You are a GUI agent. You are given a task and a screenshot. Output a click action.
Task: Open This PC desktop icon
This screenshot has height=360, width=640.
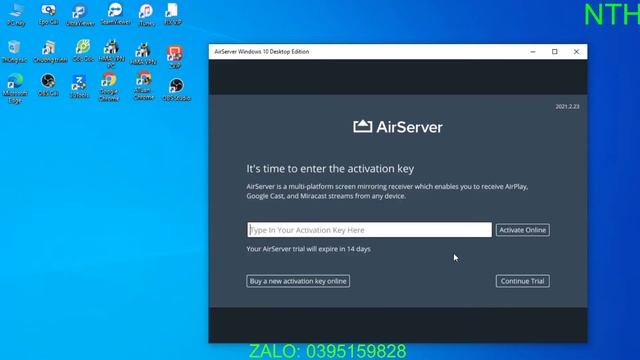click(x=16, y=15)
